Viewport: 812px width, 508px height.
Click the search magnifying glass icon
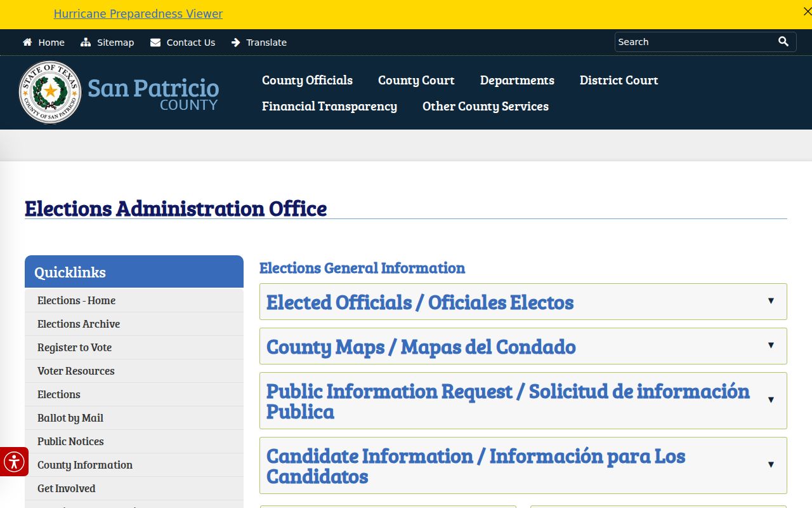coord(783,42)
